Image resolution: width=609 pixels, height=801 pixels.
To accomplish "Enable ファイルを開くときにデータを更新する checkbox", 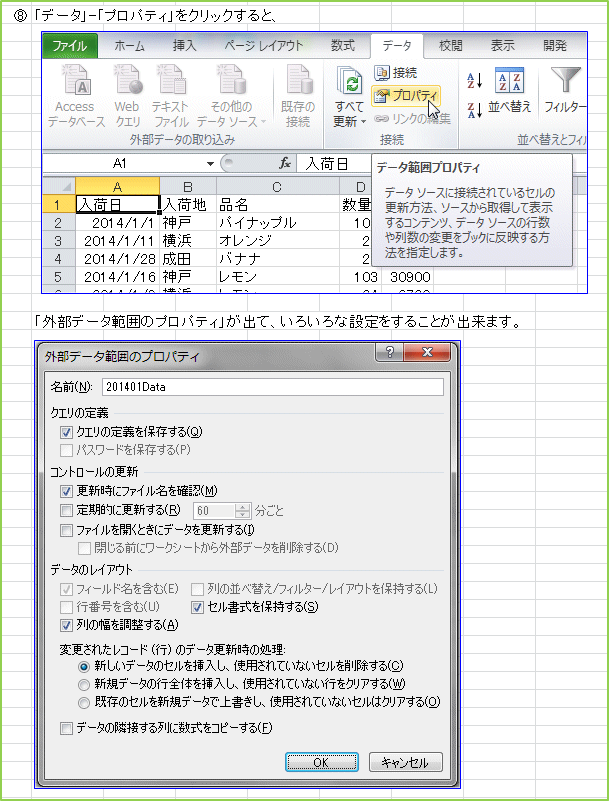I will (x=66, y=530).
